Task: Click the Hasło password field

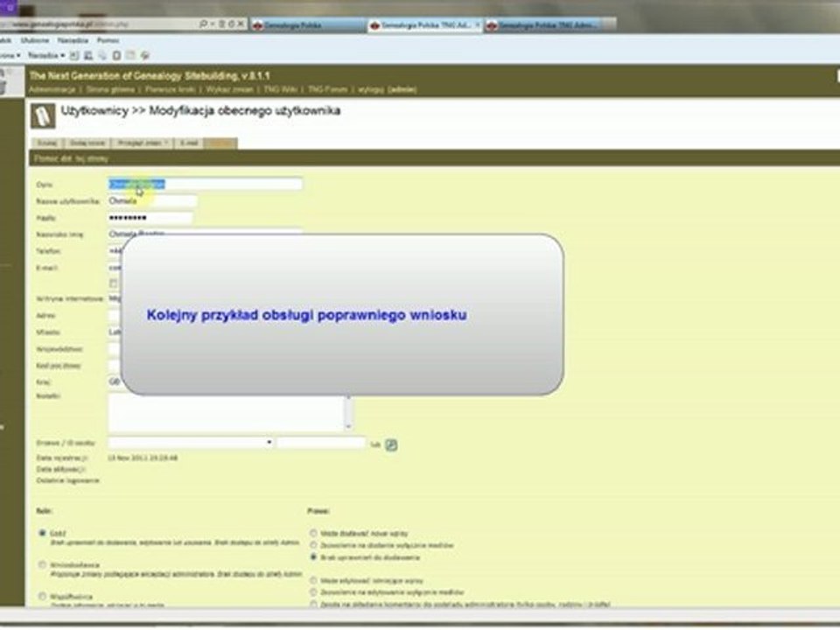Action: coord(150,218)
